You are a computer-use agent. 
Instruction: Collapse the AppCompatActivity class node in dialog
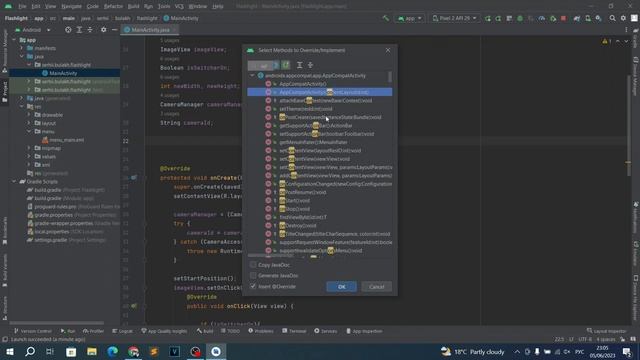point(252,76)
